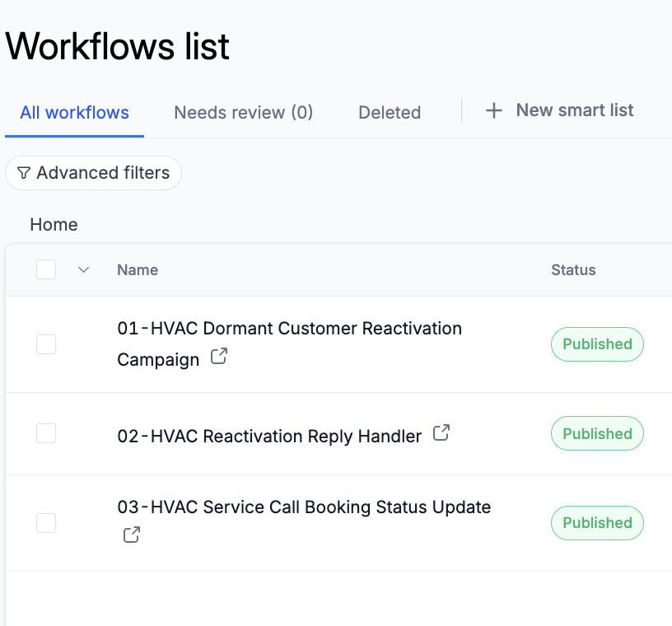Open 02-HVAC Reactivation Reply Handler workflow

click(x=269, y=436)
